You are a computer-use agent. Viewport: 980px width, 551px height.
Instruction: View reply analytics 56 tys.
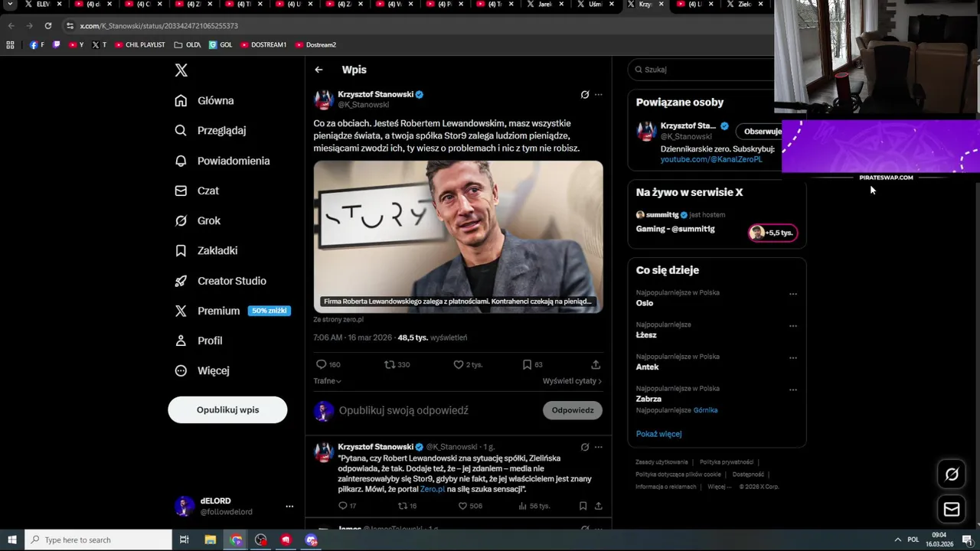[x=534, y=506]
